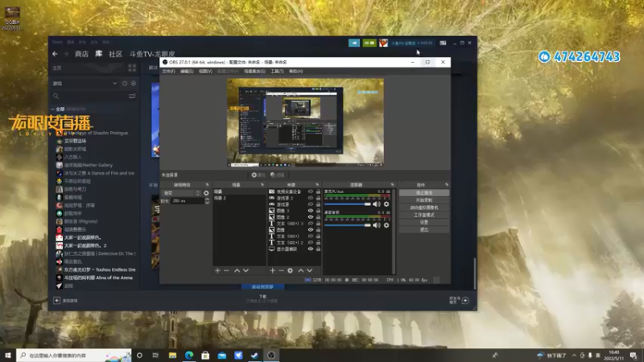Pop out the Scenes dock panel
The width and height of the screenshot is (644, 362).
(x=262, y=185)
